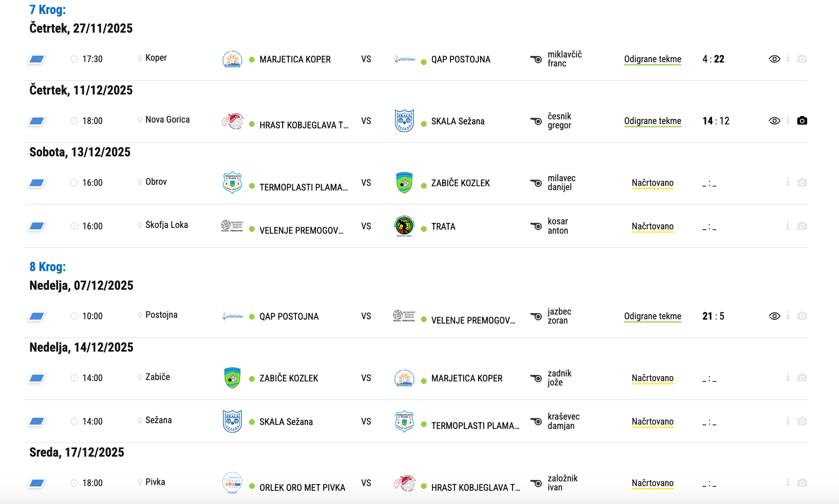The height and width of the screenshot is (504, 839).
Task: Click 'Načrtovano' status for Velenje vs Trata
Action: click(652, 226)
